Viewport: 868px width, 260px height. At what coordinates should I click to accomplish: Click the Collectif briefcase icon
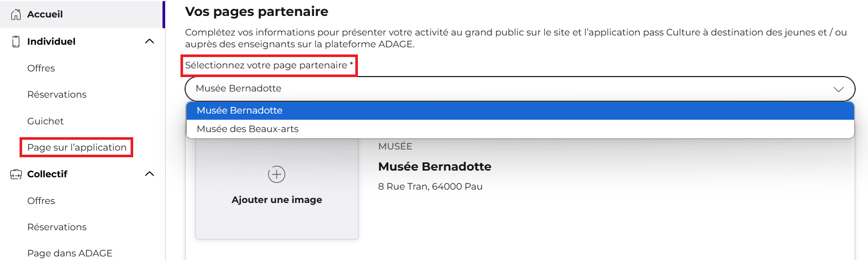16,174
